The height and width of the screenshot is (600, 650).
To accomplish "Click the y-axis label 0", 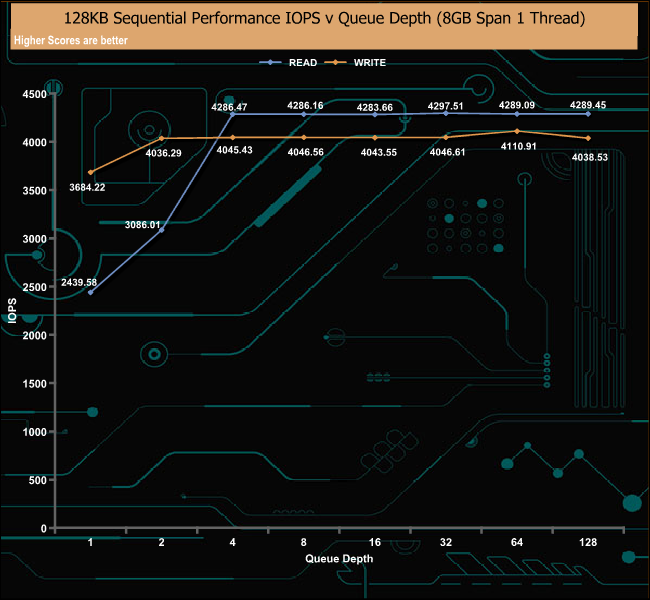I will tap(44, 529).
